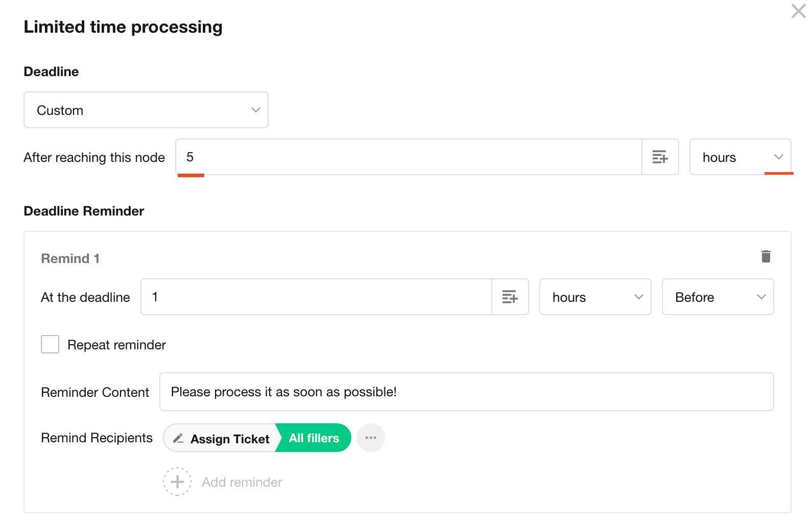Delete Remind 1 with trash icon
Screen dimensions: 812x525
(x=766, y=256)
